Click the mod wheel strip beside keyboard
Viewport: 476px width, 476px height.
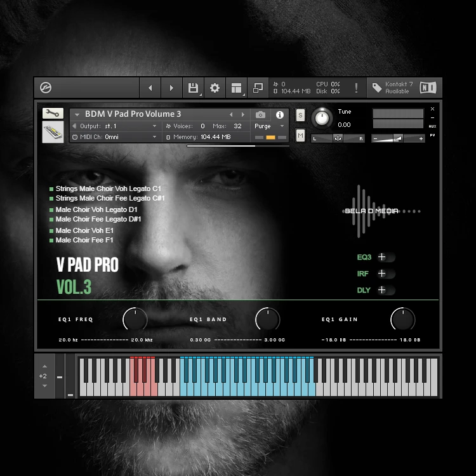(70, 376)
